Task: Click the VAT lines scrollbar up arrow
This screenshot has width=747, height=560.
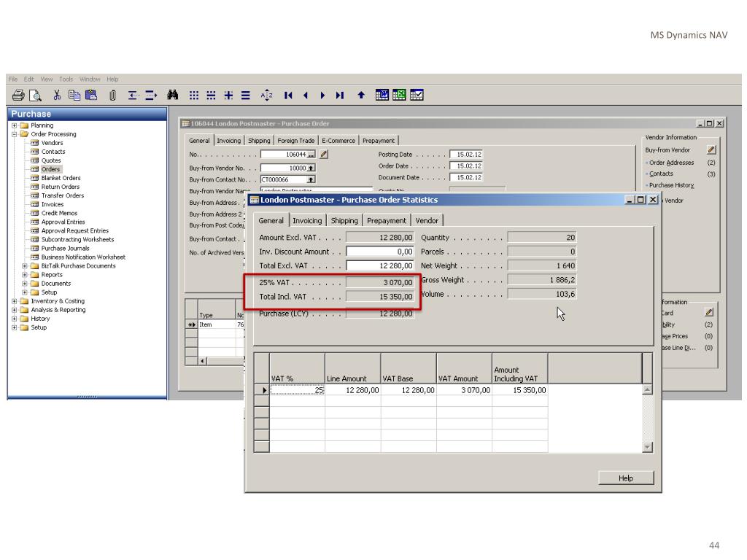Action: [x=647, y=390]
